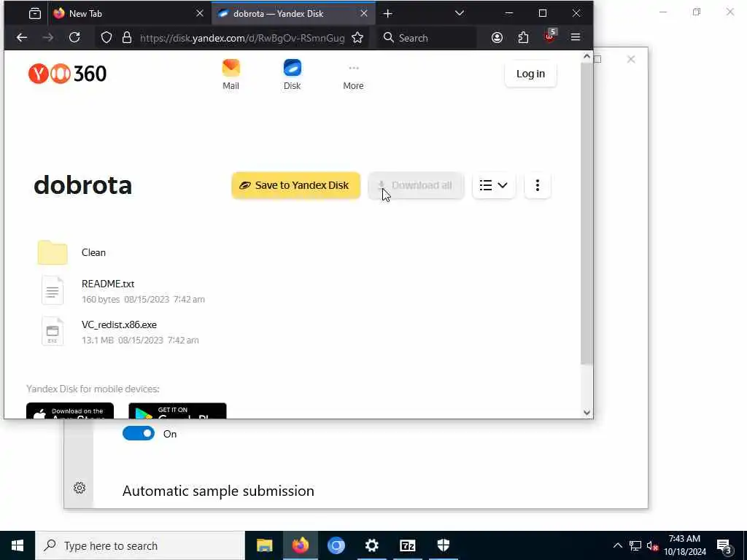Viewport: 747px width, 560px height.
Task: Click the Get it on Google Play badge
Action: pyautogui.click(x=177, y=411)
